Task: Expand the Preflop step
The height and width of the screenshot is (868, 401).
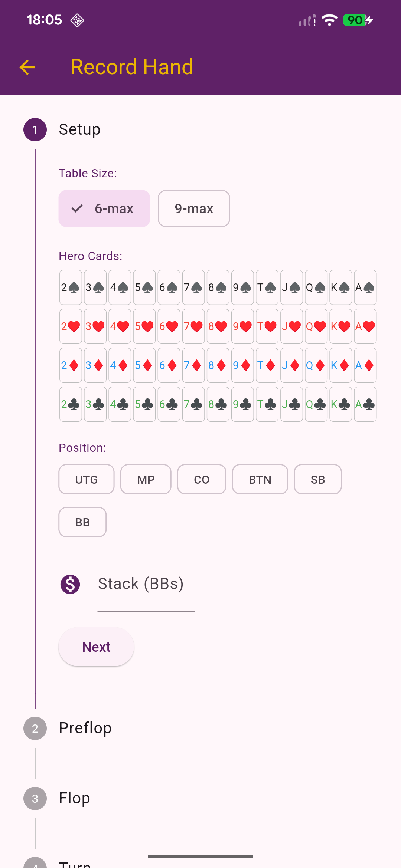Action: click(85, 728)
